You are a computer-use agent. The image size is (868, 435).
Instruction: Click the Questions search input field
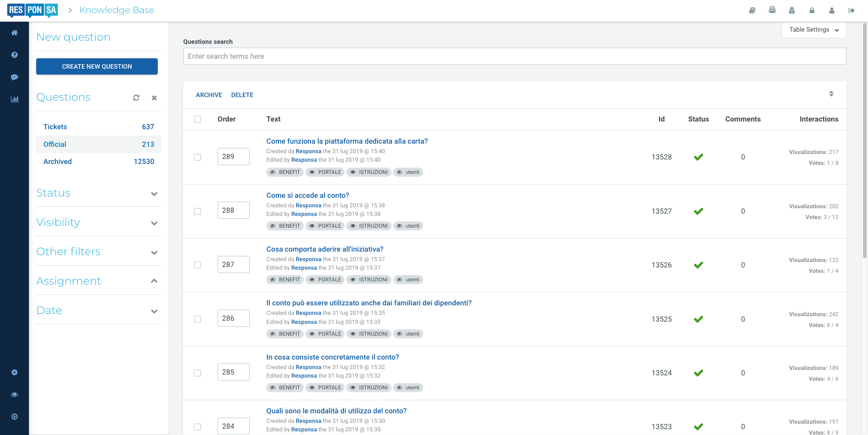(x=514, y=56)
